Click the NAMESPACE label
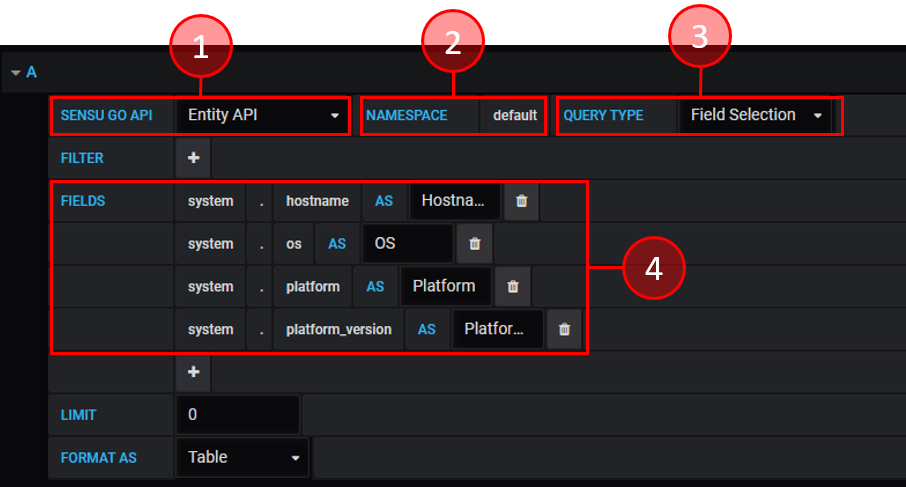Image resolution: width=906 pixels, height=487 pixels. (406, 116)
